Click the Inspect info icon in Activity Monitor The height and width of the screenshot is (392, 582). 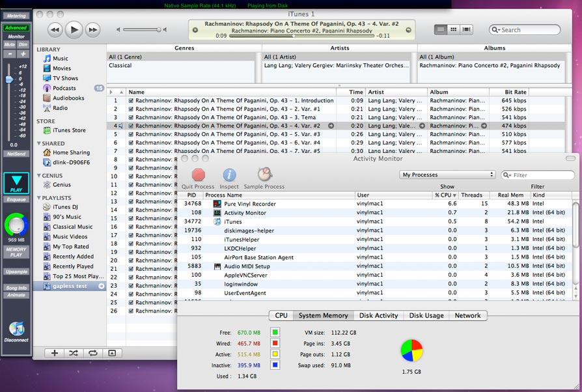click(229, 175)
